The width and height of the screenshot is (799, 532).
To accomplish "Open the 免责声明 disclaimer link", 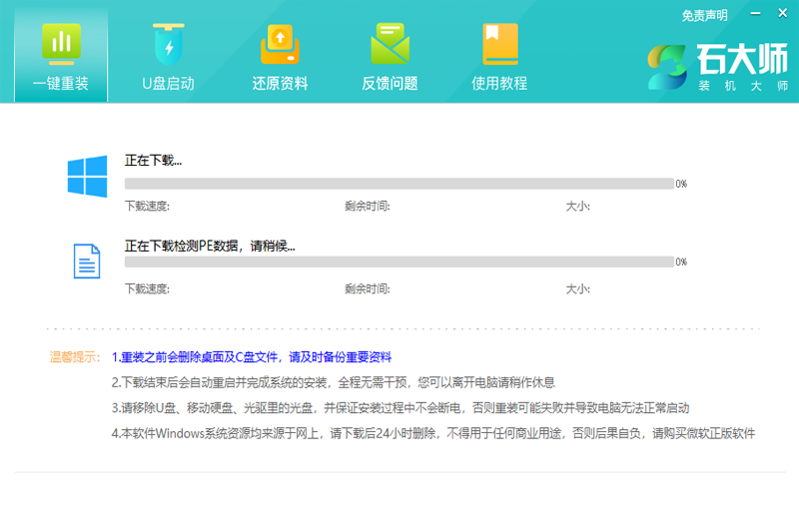I will coord(704,15).
